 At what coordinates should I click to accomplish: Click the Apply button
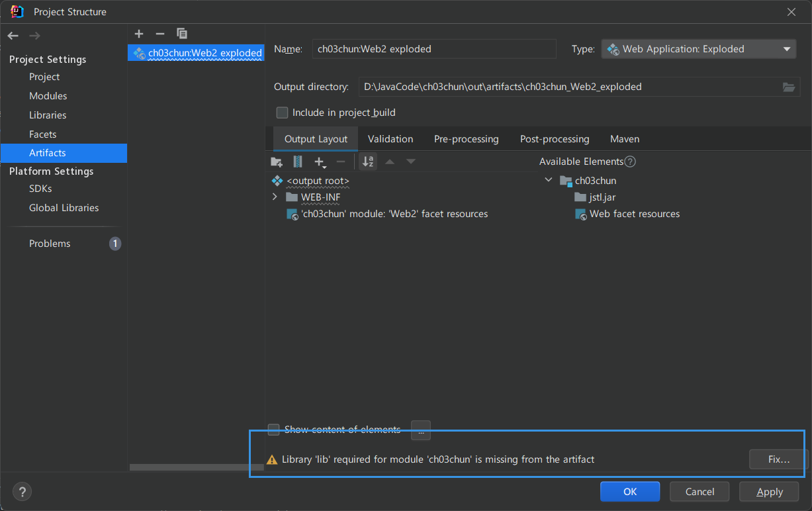coord(770,492)
